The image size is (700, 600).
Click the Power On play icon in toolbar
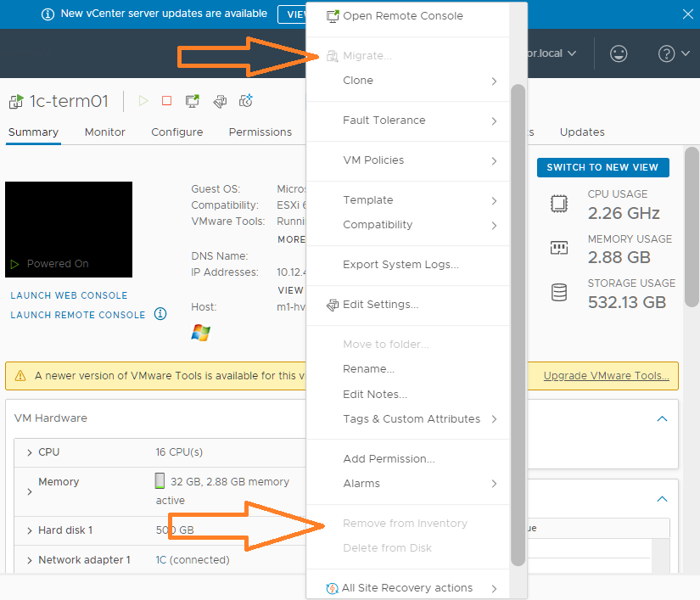tap(143, 101)
